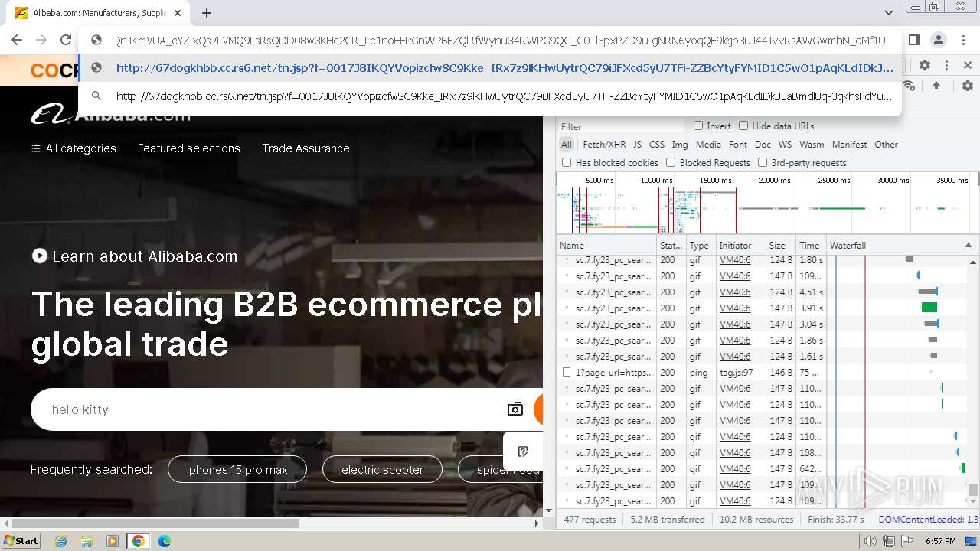Click the network Filter text field

(621, 126)
